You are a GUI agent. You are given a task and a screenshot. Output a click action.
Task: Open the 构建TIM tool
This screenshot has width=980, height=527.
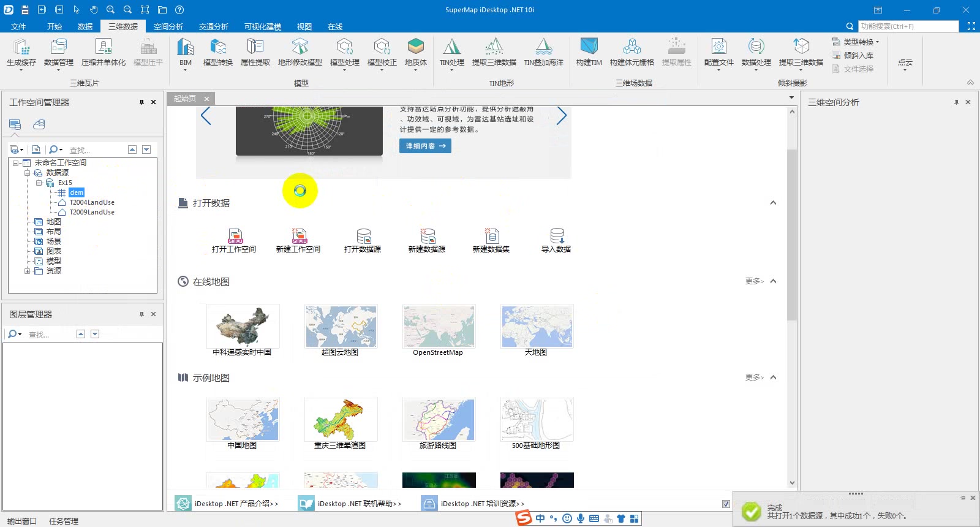(x=589, y=53)
